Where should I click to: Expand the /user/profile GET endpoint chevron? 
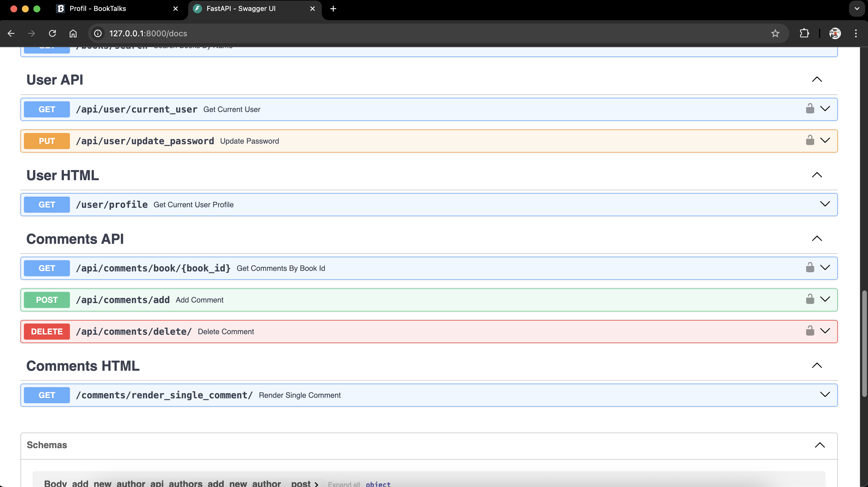(825, 204)
